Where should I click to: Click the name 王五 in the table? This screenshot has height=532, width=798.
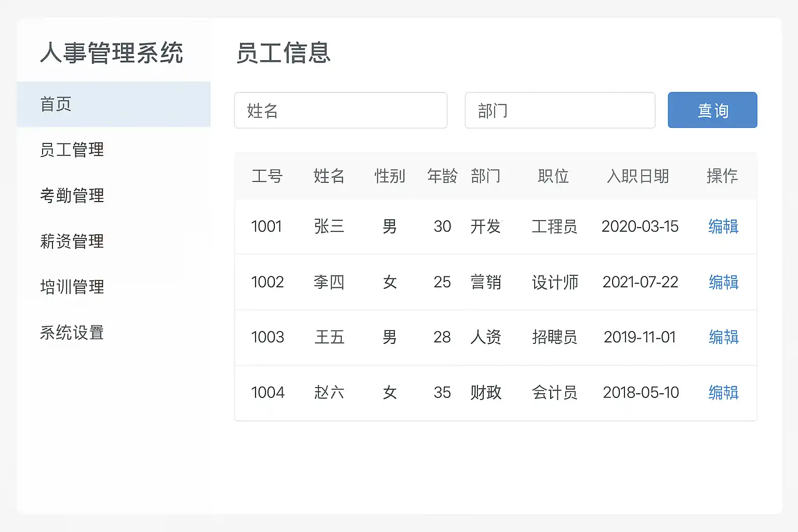[x=329, y=337]
